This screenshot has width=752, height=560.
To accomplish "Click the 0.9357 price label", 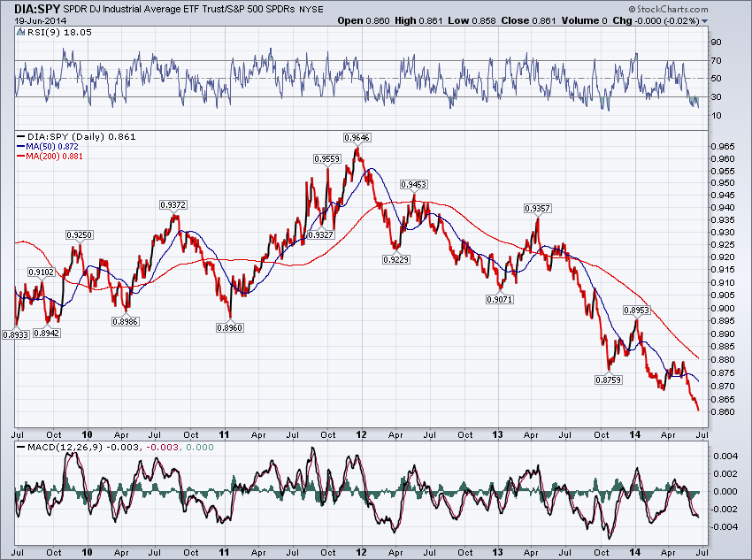I will (x=537, y=208).
